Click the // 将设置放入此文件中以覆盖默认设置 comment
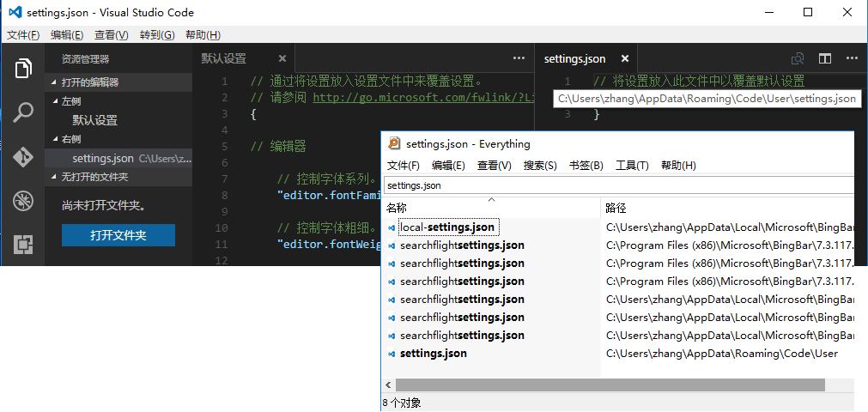 699,82
